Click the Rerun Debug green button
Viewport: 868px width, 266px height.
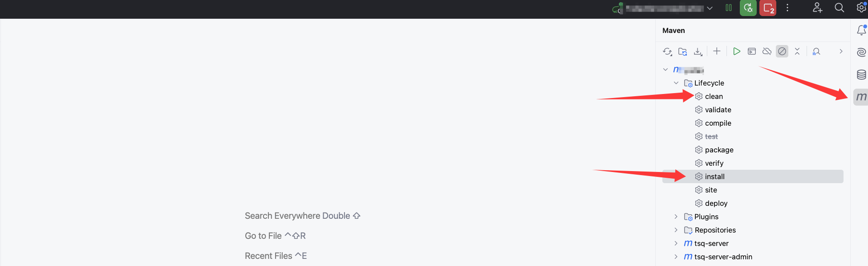pyautogui.click(x=748, y=8)
